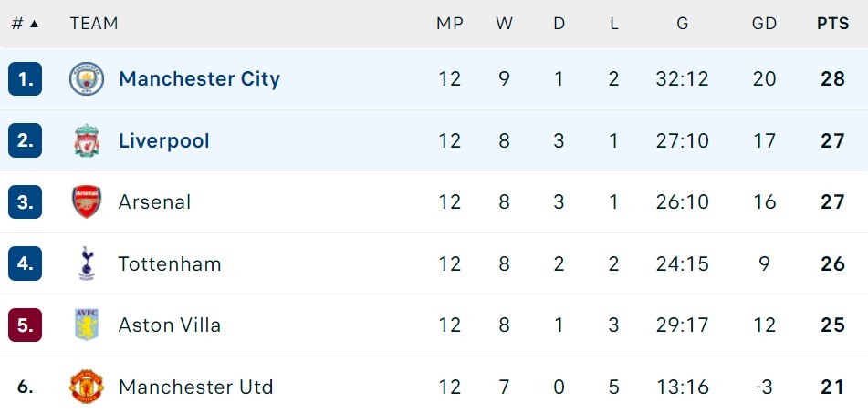Click the TEAM column header
The height and width of the screenshot is (413, 868).
tap(93, 24)
